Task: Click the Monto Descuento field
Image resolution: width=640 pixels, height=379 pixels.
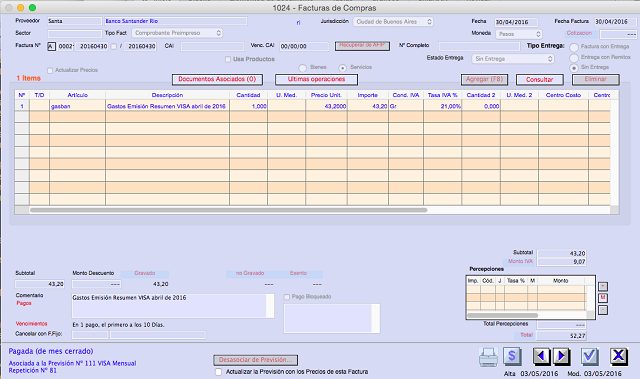Action: coord(96,284)
